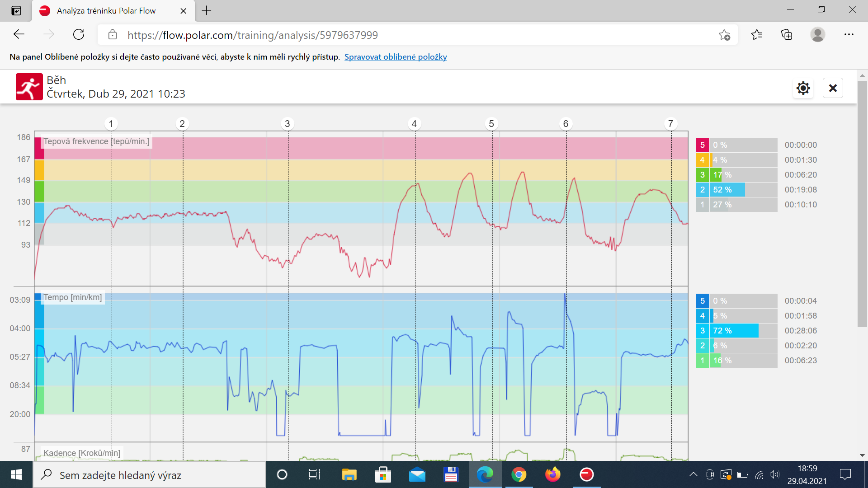Click pace zone 1 bar showing 16 %
868x488 pixels.
point(743,361)
